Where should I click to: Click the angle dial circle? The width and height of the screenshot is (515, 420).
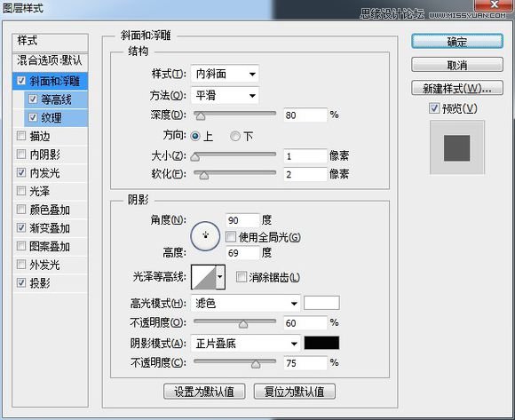[x=205, y=236]
